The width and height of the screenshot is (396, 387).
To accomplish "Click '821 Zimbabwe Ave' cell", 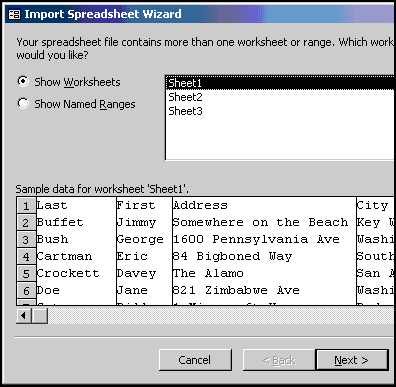I will click(x=264, y=290).
